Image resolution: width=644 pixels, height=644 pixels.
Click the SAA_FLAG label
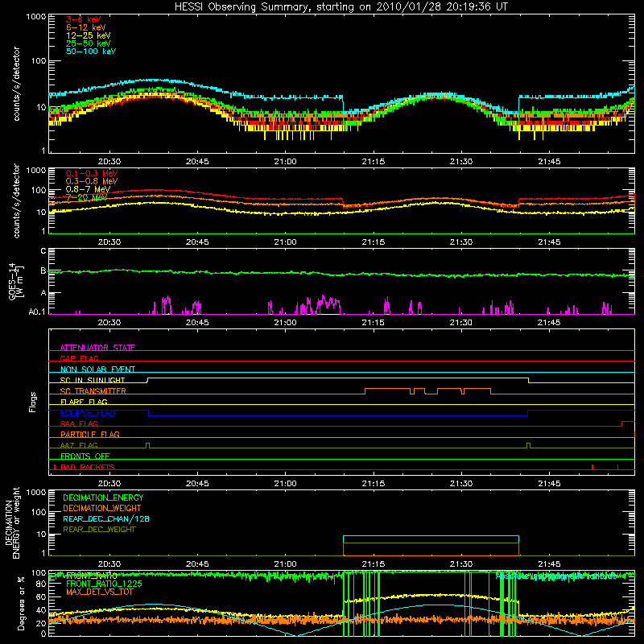click(79, 423)
